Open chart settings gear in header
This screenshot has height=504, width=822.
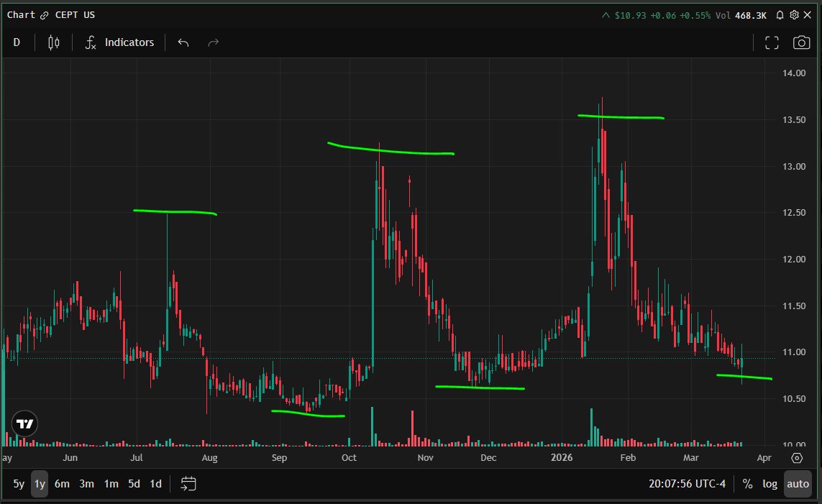tap(794, 15)
